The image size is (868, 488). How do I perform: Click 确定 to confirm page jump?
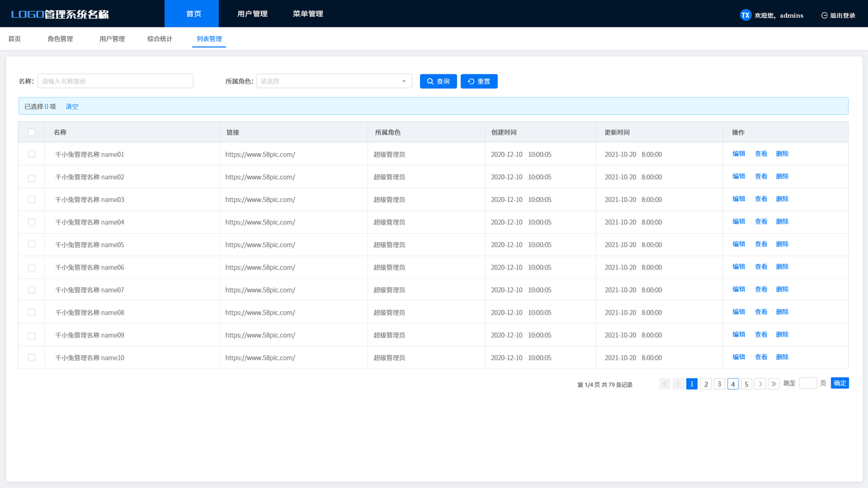click(840, 383)
